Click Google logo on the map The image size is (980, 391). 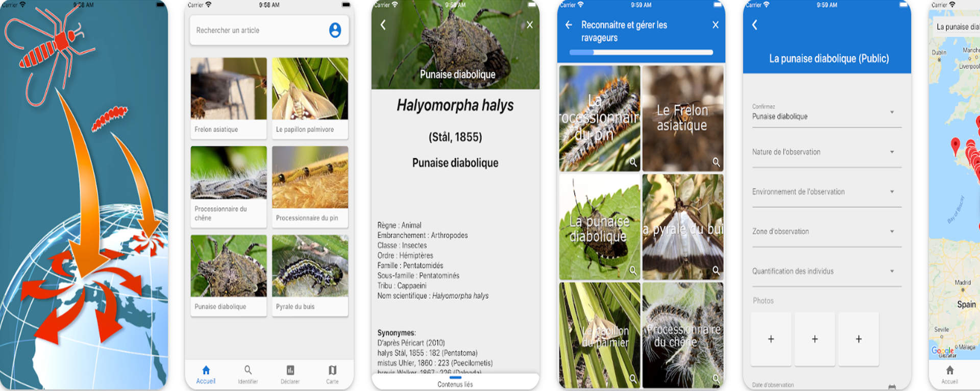[942, 351]
